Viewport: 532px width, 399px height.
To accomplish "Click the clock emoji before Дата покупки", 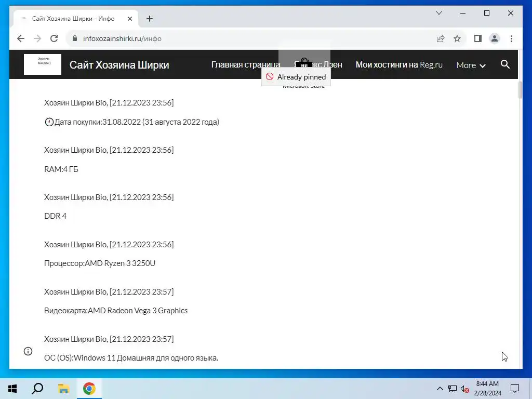I will (x=49, y=122).
